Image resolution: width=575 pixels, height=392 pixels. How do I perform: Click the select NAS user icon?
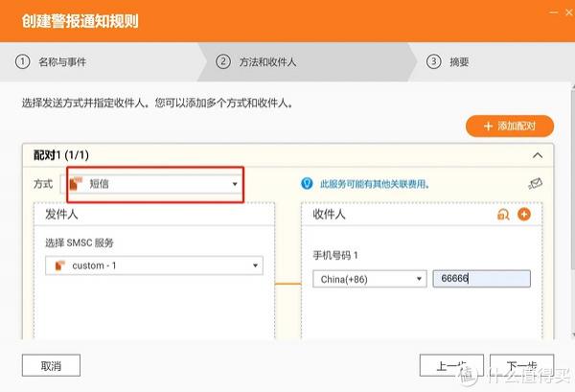pos(503,215)
